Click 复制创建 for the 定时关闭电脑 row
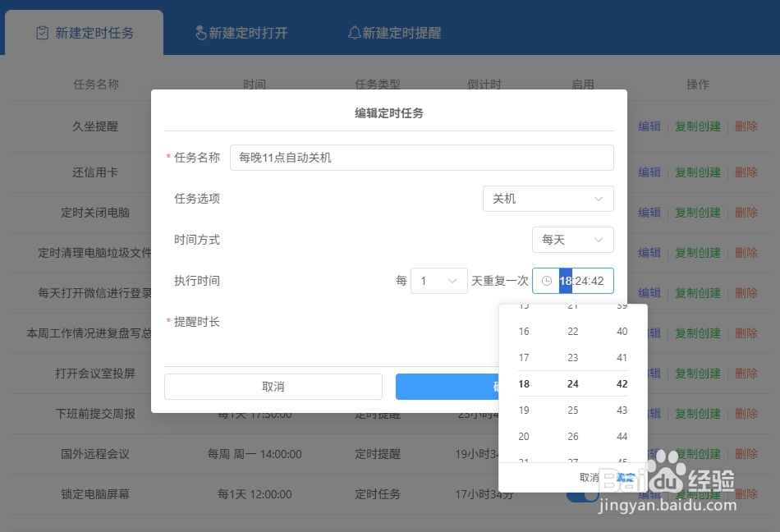 (x=698, y=213)
